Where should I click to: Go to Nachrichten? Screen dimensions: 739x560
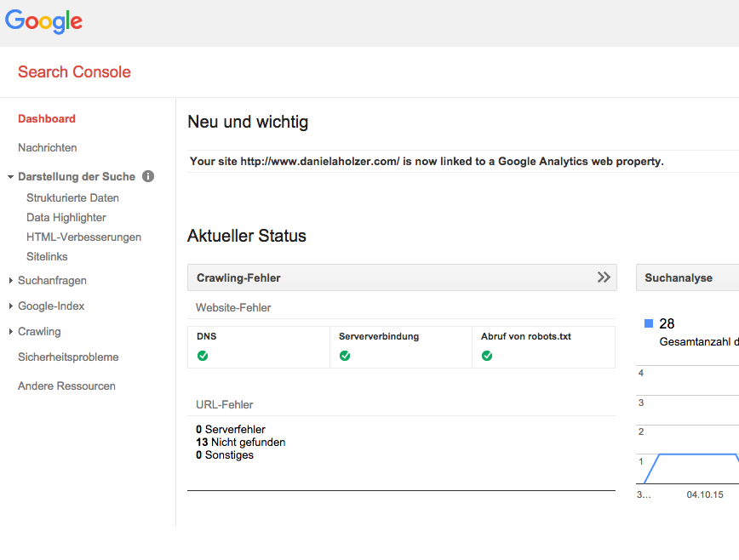pos(47,148)
